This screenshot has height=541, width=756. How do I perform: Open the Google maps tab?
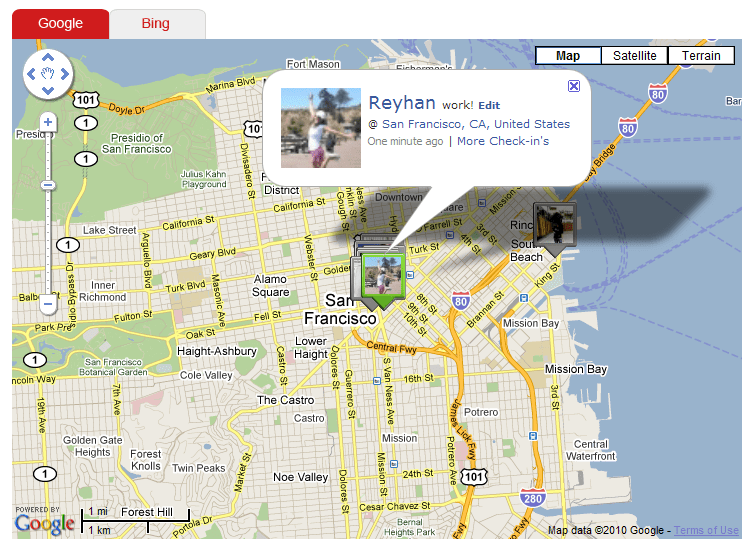coord(60,23)
